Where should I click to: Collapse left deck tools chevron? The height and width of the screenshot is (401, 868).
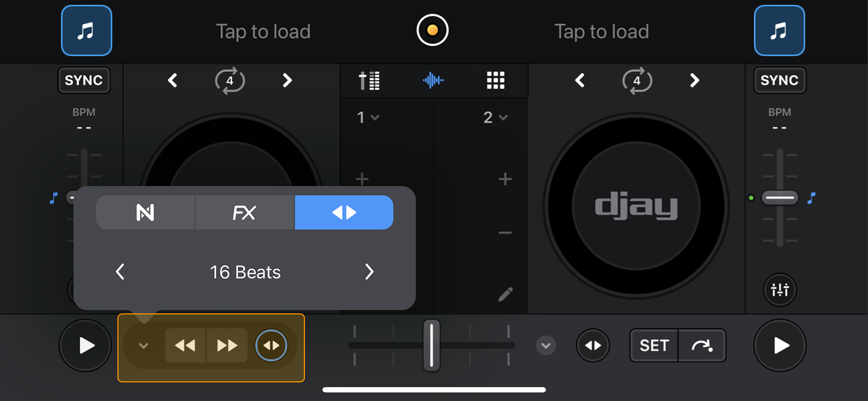(x=143, y=346)
